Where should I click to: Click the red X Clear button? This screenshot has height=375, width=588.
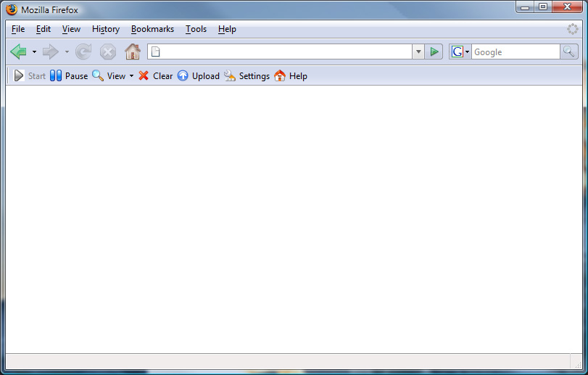(155, 75)
